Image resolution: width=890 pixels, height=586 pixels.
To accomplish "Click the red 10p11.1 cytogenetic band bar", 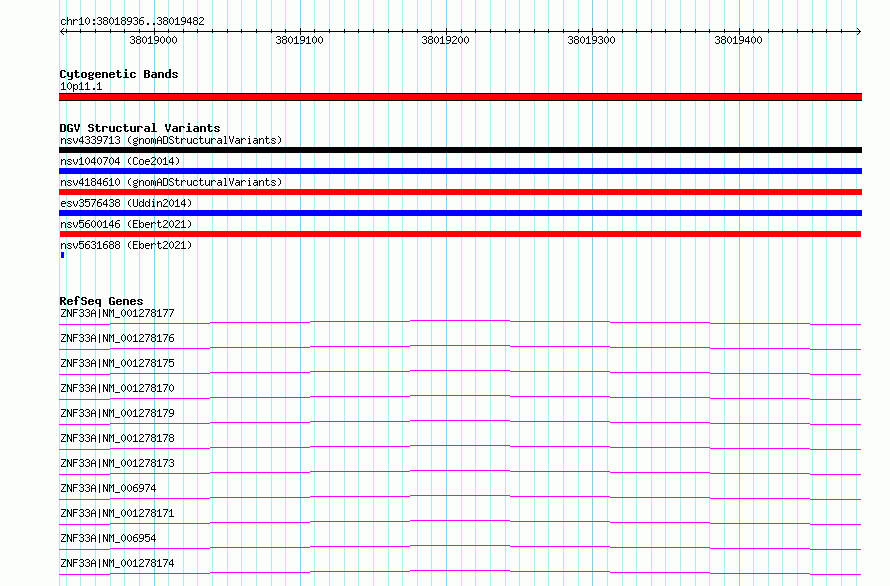I will [x=460, y=97].
